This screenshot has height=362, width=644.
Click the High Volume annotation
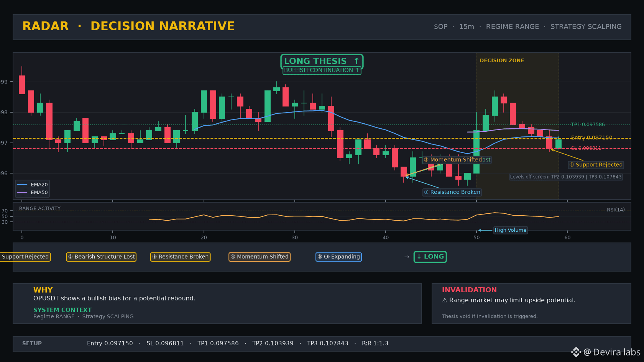tap(510, 230)
